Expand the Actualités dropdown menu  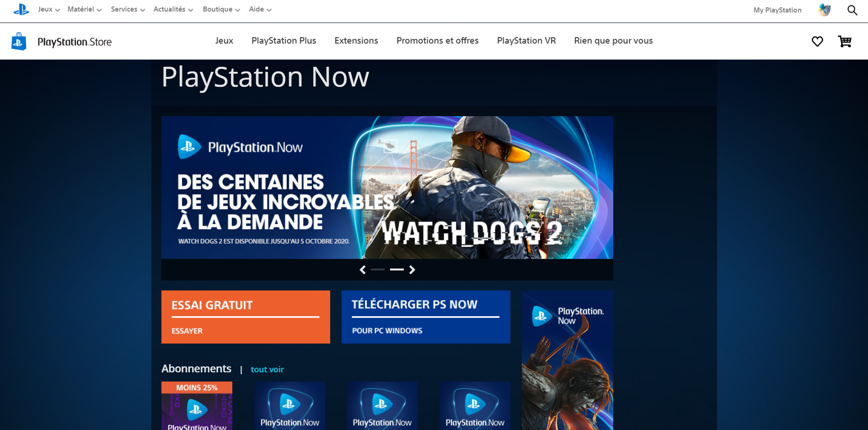[173, 10]
